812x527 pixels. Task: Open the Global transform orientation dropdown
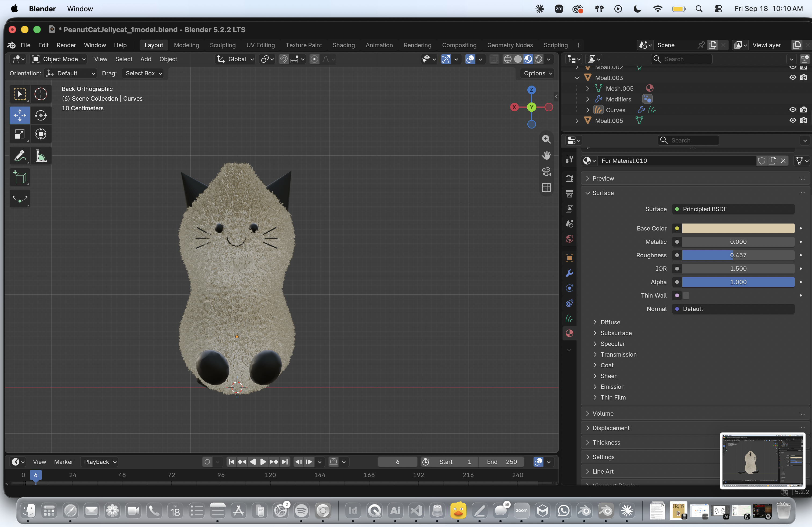pyautogui.click(x=236, y=59)
